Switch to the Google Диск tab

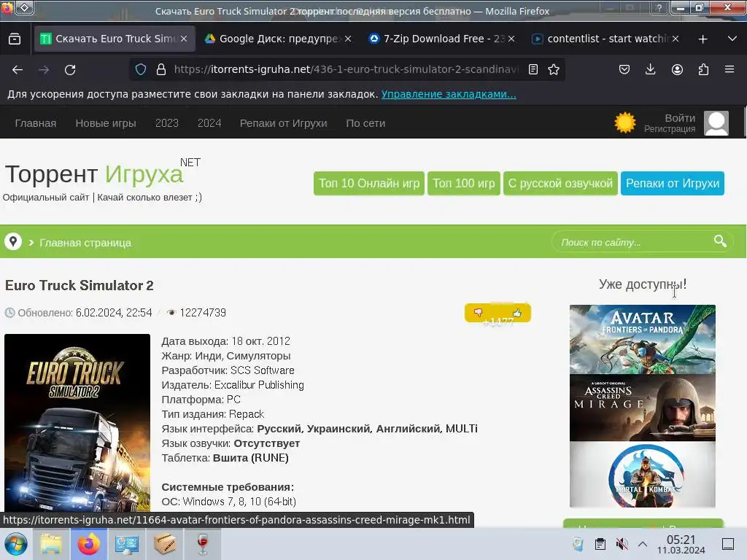[x=278, y=39]
